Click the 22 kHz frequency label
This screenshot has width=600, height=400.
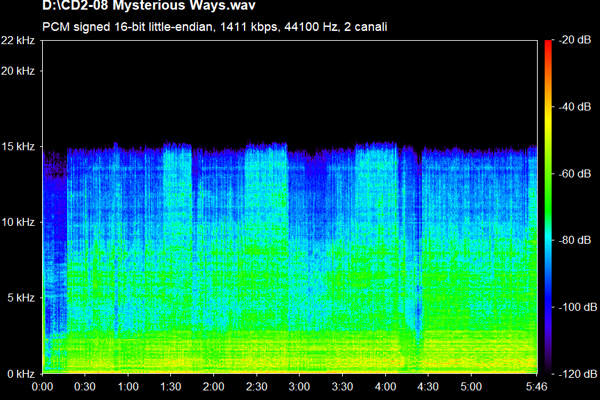click(18, 40)
